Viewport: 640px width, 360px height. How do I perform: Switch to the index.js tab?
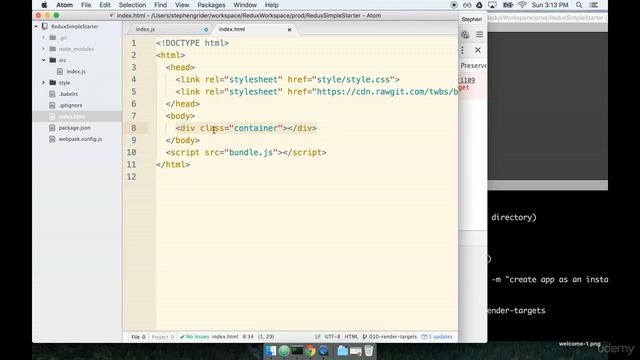(x=145, y=29)
